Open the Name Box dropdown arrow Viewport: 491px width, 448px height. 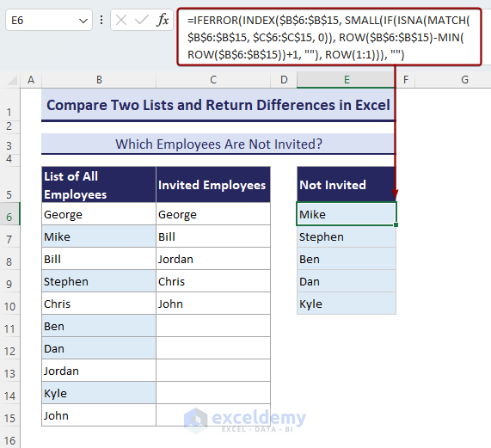(83, 21)
